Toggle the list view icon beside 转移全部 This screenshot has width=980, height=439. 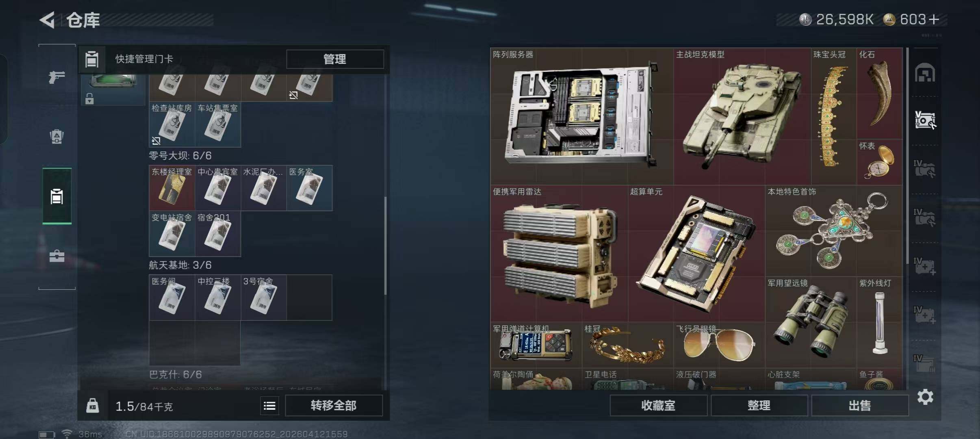coord(269,406)
